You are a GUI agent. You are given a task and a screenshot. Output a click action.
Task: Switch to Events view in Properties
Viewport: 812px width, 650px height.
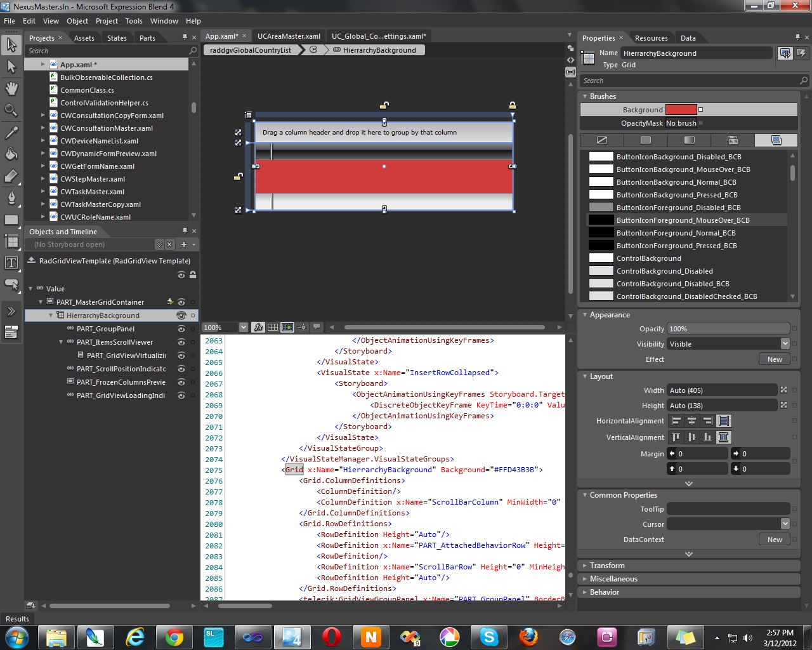pyautogui.click(x=801, y=53)
